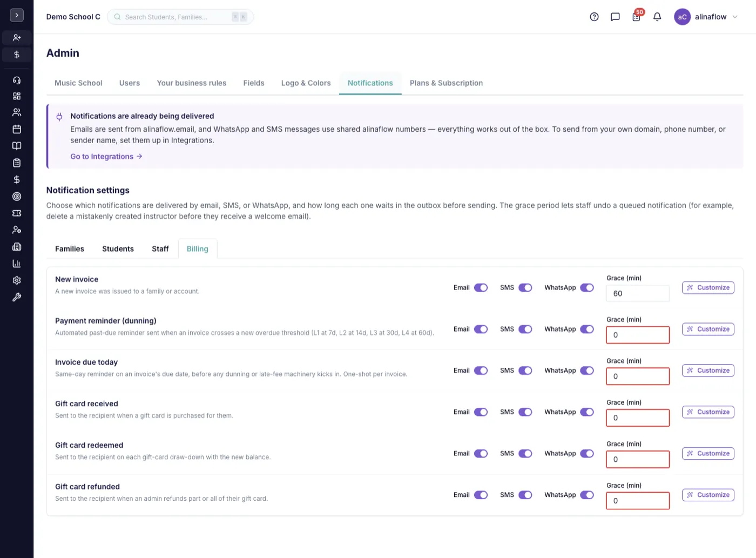Click the Grace (min) field for New invoice
The width and height of the screenshot is (756, 558).
pyautogui.click(x=638, y=293)
